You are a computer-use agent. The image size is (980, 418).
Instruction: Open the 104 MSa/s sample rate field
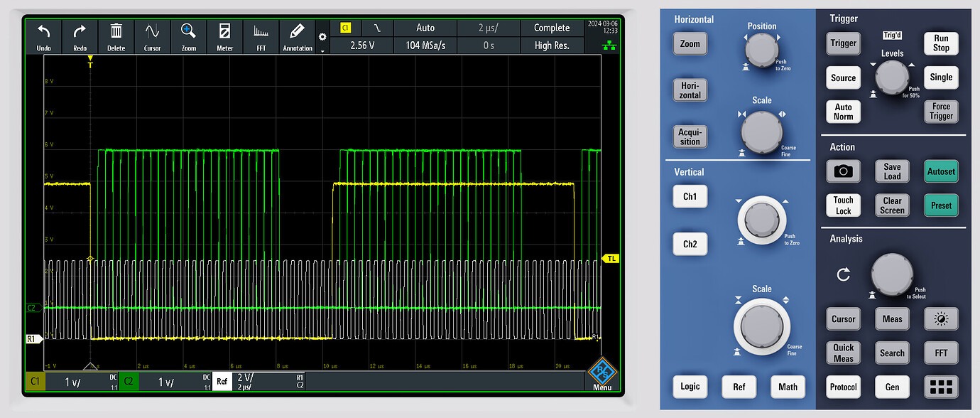pos(425,45)
